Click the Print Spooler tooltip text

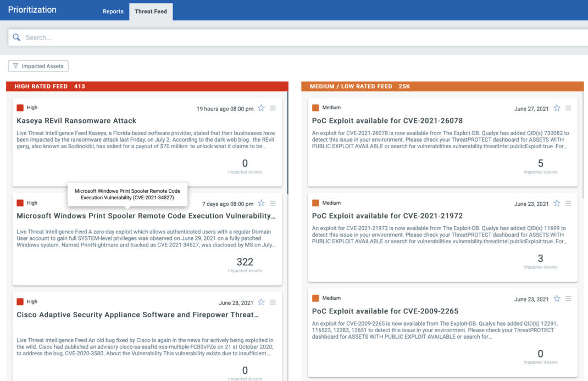pyautogui.click(x=127, y=194)
